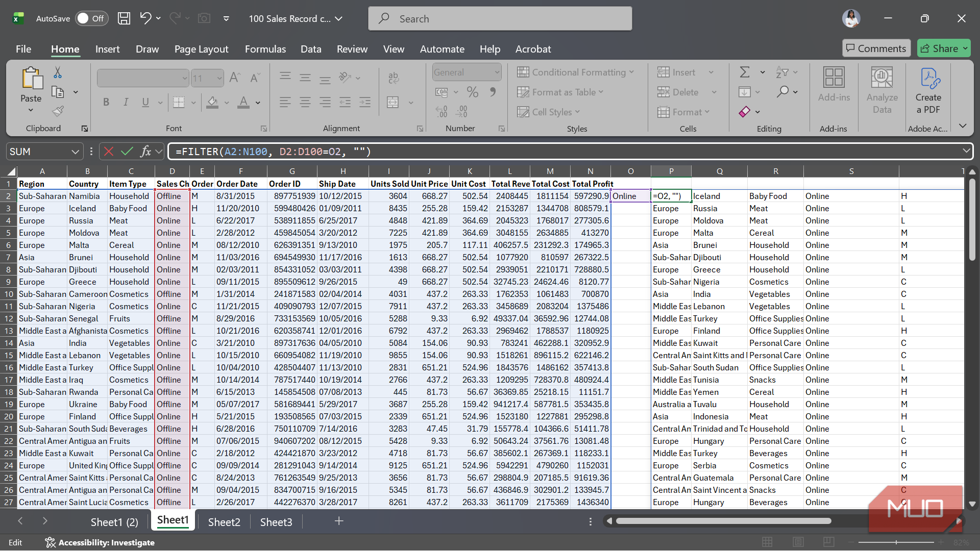Click the Clear eraser icon
Viewport: 980px width, 551px height.
[745, 112]
